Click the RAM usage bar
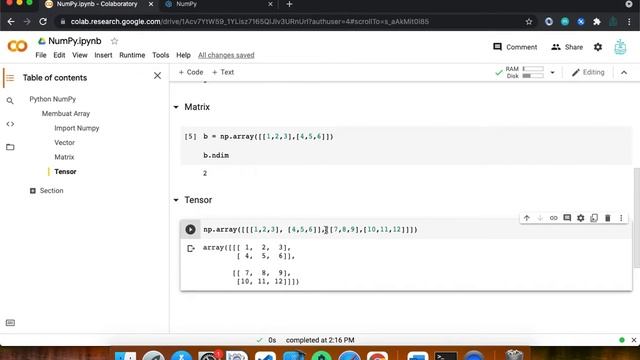 point(533,69)
